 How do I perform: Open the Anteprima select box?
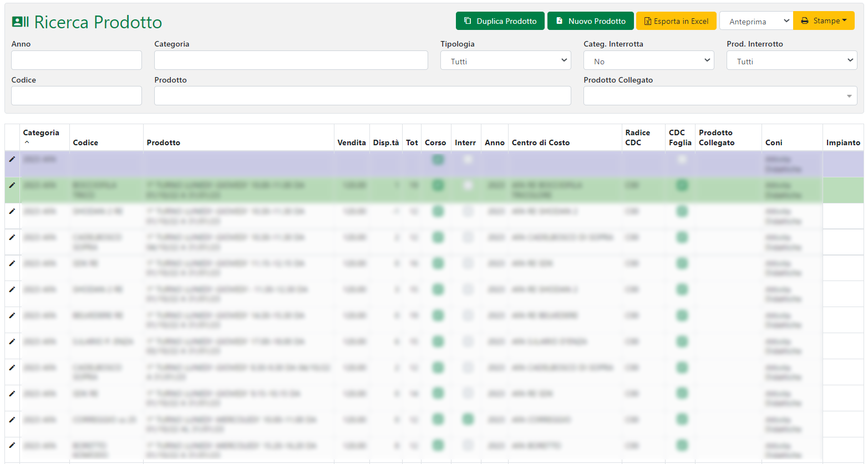755,21
